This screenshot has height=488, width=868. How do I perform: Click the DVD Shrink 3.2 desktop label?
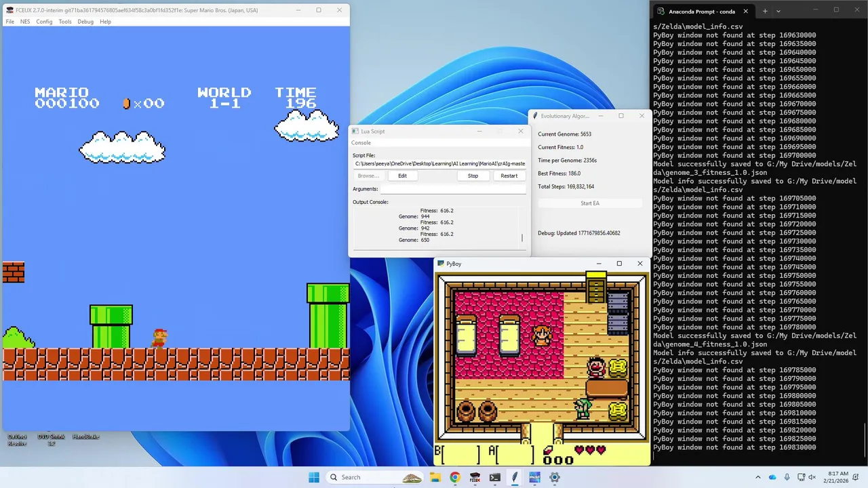(x=51, y=440)
